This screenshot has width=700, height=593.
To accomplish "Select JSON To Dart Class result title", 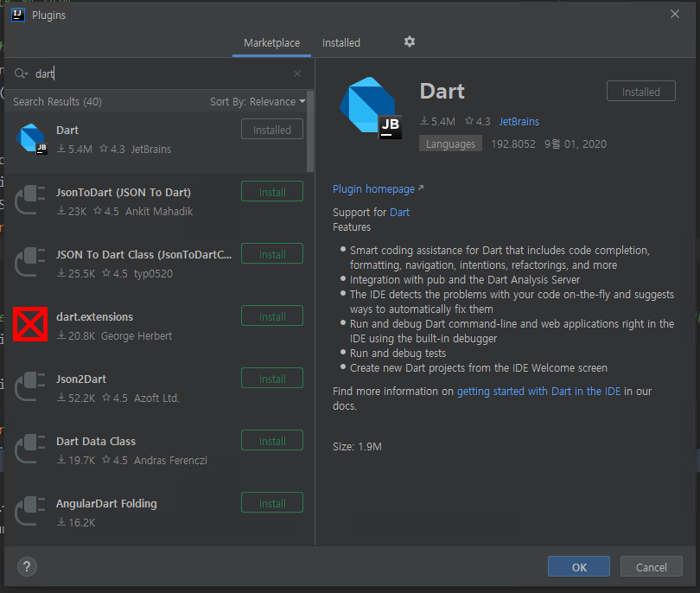I will click(x=143, y=254).
